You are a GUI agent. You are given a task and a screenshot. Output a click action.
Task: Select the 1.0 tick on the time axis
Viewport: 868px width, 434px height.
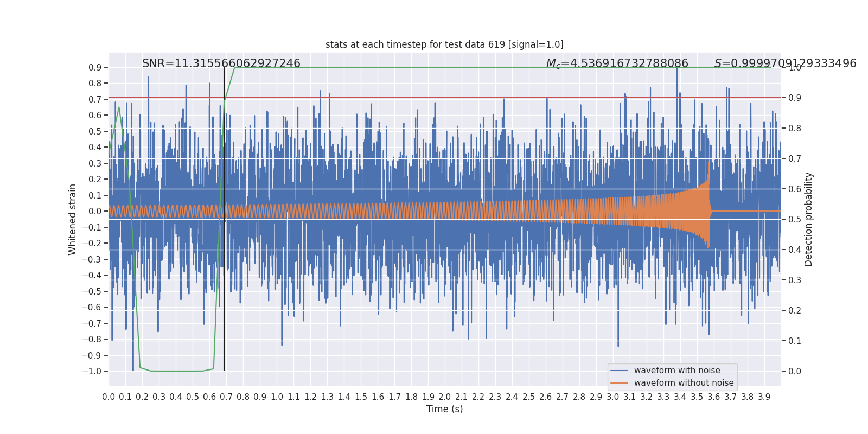(x=277, y=397)
